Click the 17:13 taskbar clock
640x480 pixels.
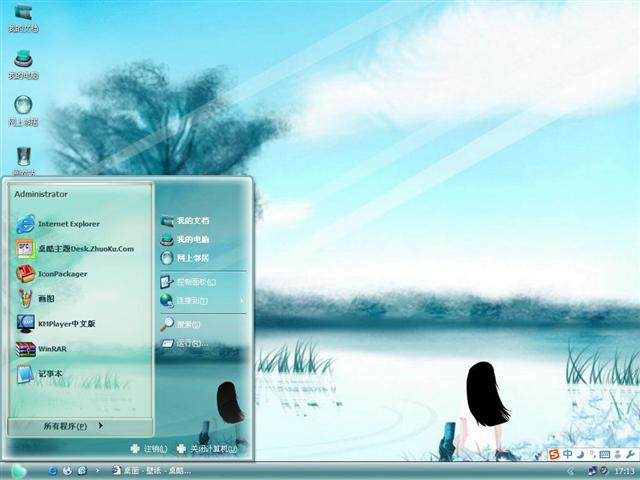pyautogui.click(x=624, y=471)
